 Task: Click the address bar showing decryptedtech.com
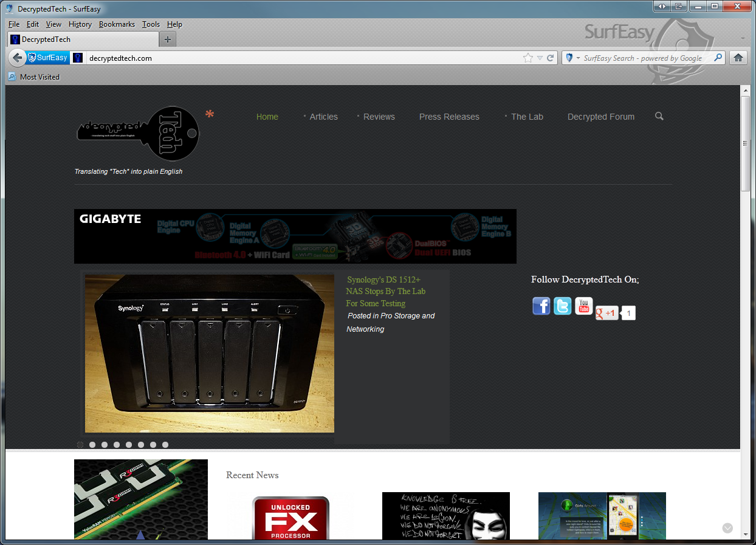(x=303, y=58)
